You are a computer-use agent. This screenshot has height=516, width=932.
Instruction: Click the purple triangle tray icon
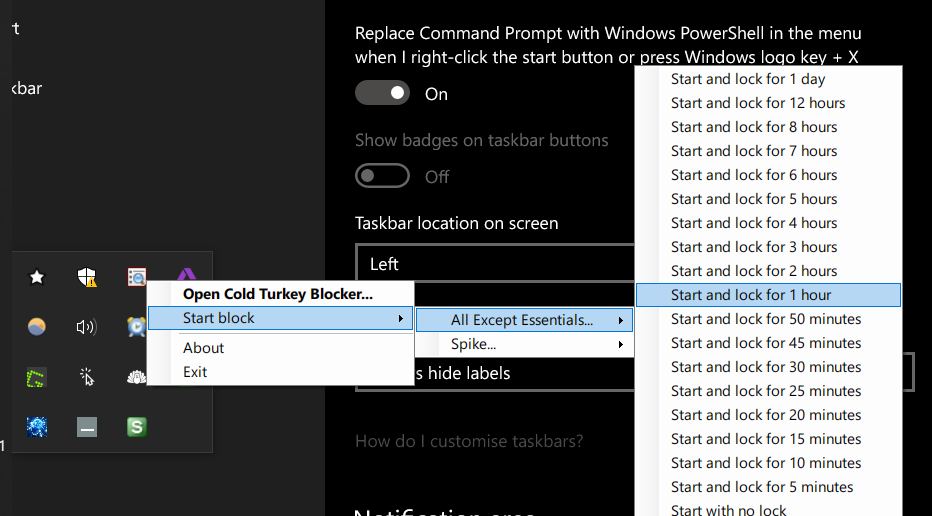187,275
